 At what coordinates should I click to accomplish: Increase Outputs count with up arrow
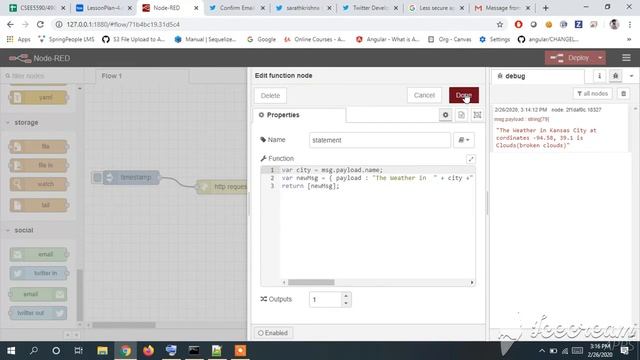pos(346,296)
